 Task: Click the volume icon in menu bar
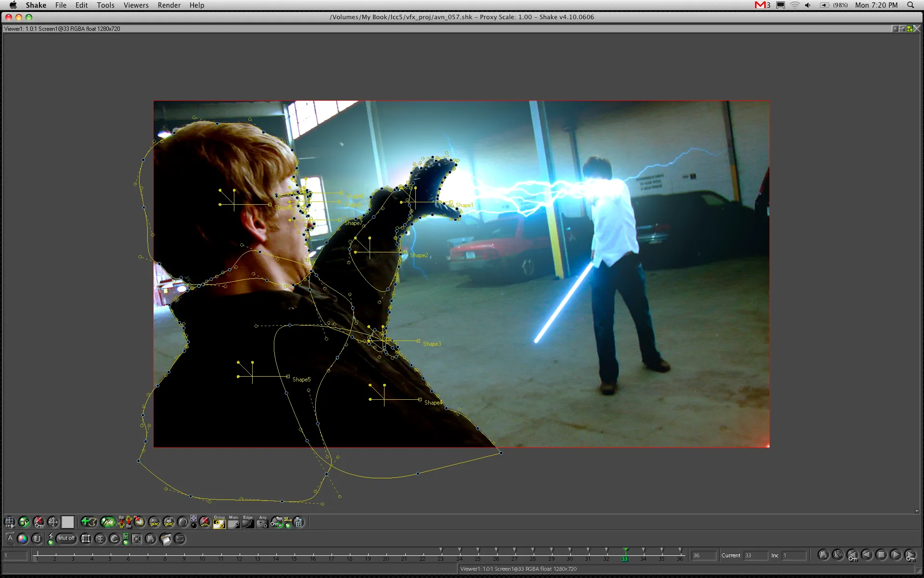[808, 5]
